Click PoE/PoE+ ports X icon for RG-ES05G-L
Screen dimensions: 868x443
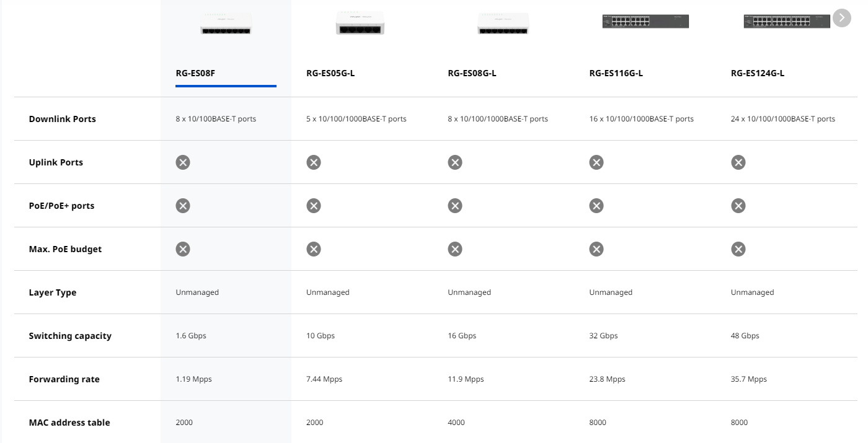coord(314,206)
